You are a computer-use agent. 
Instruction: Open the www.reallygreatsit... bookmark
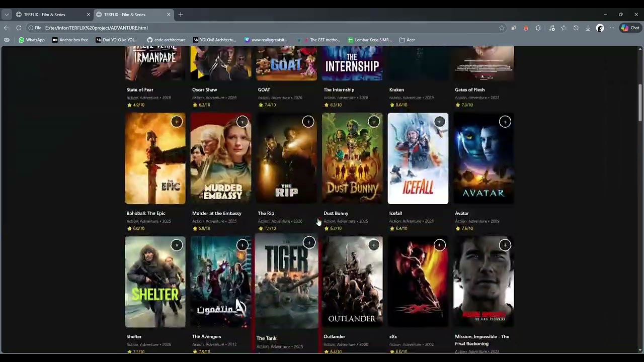point(266,40)
